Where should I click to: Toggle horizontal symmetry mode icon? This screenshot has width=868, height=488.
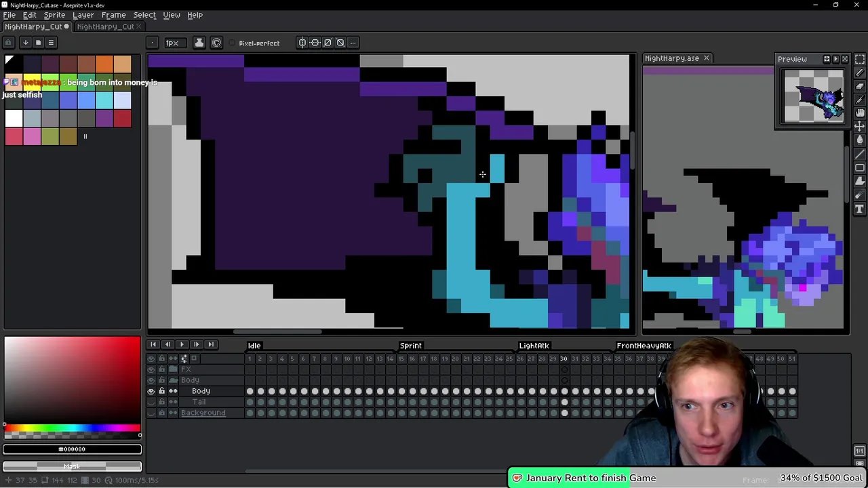click(x=302, y=43)
